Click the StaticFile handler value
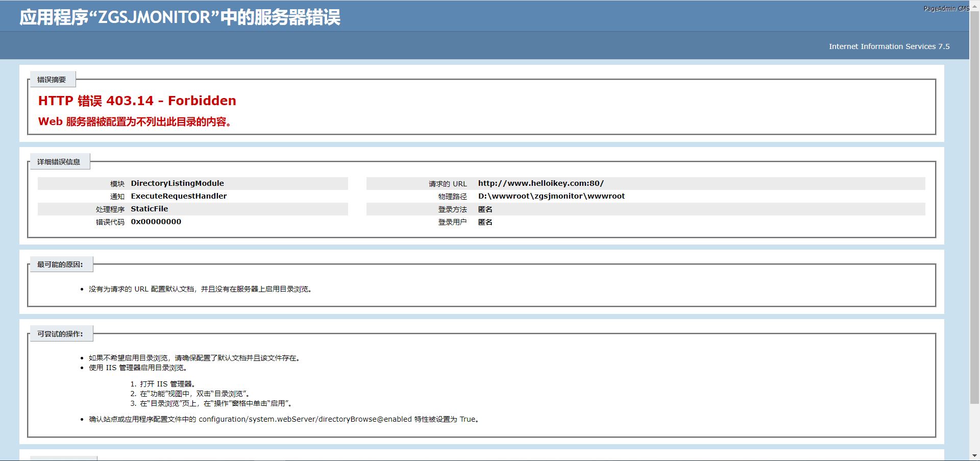The height and width of the screenshot is (461, 980). pyautogui.click(x=149, y=209)
